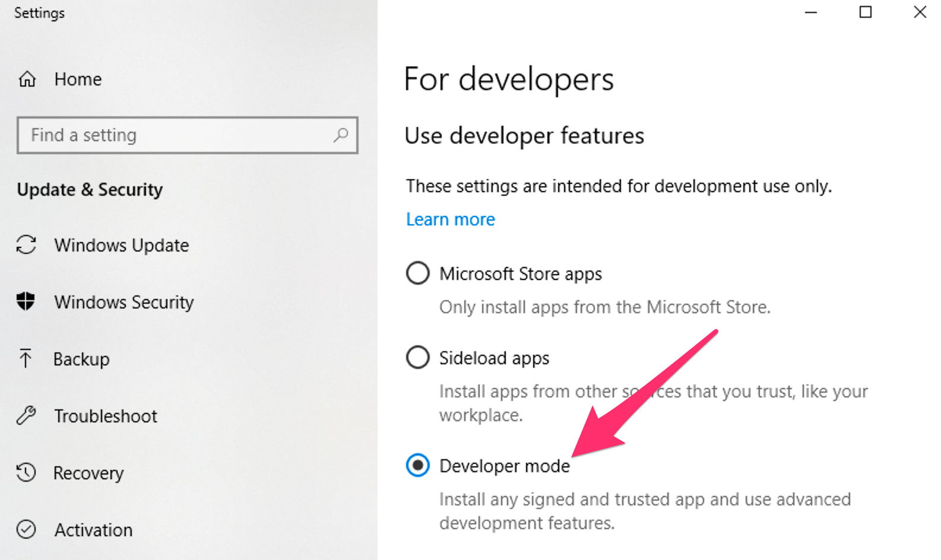This screenshot has height=560, width=941.
Task: Click the search magnifier in Find a setting
Action: point(340,136)
